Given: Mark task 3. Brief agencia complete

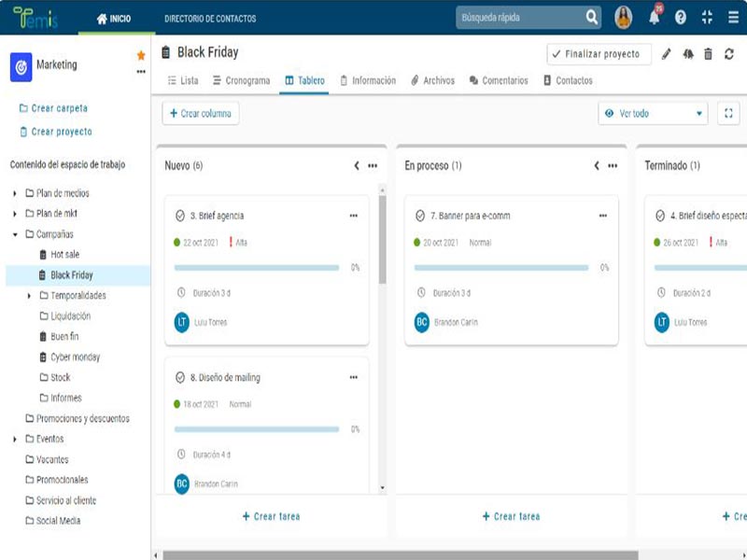Looking at the screenshot, I should tap(180, 216).
